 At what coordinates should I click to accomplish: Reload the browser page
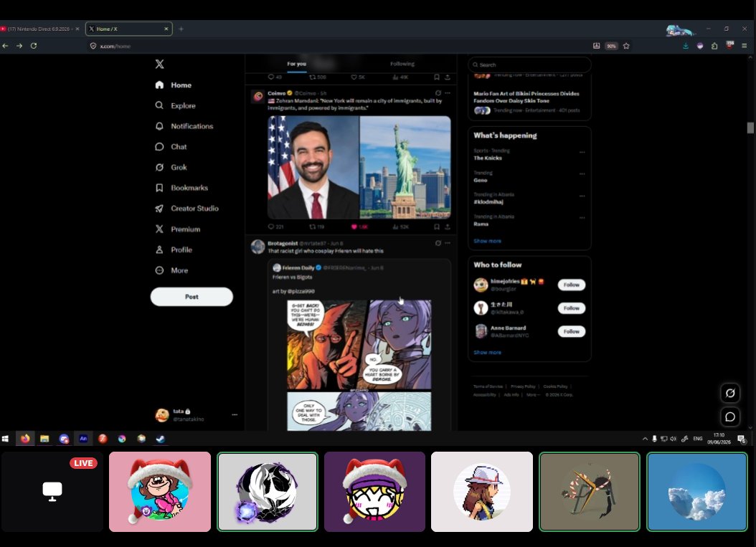[x=33, y=46]
